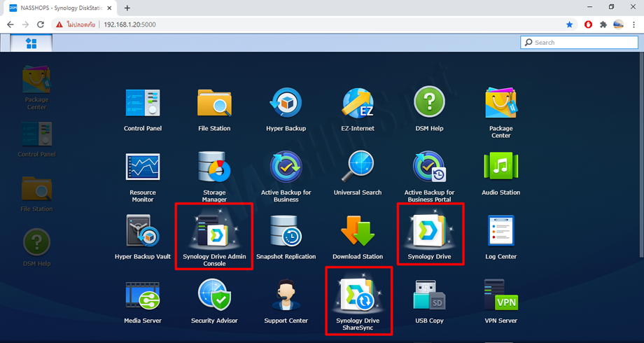Click the page vertical scrollbar
Viewport: 644px width, 343px height.
tap(641, 156)
